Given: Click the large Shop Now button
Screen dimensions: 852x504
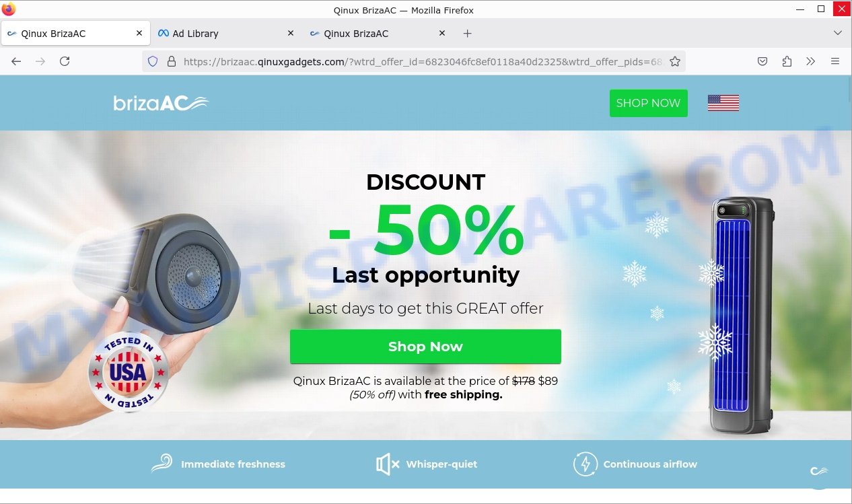Looking at the screenshot, I should coord(425,347).
